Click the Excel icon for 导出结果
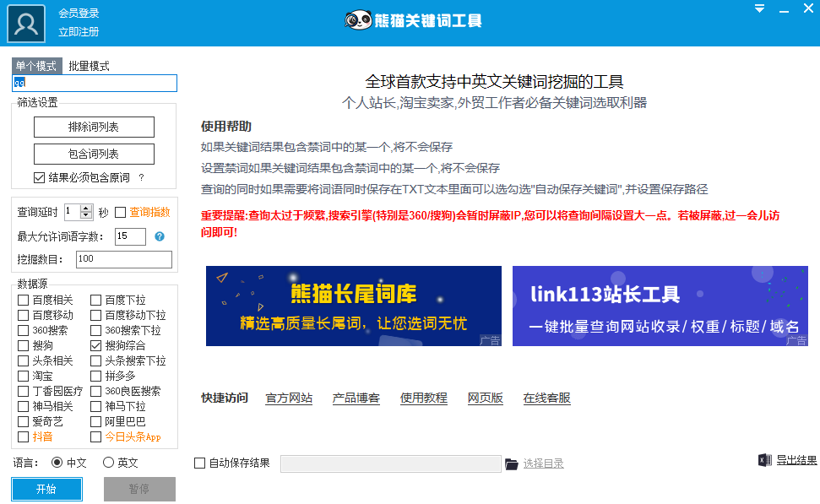 pyautogui.click(x=764, y=460)
